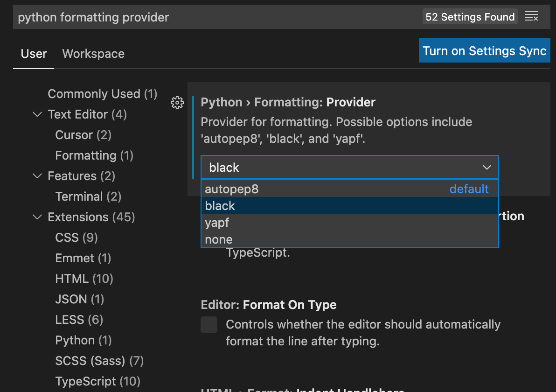The image size is (556, 392).
Task: Collapse the Features section
Action: point(37,176)
